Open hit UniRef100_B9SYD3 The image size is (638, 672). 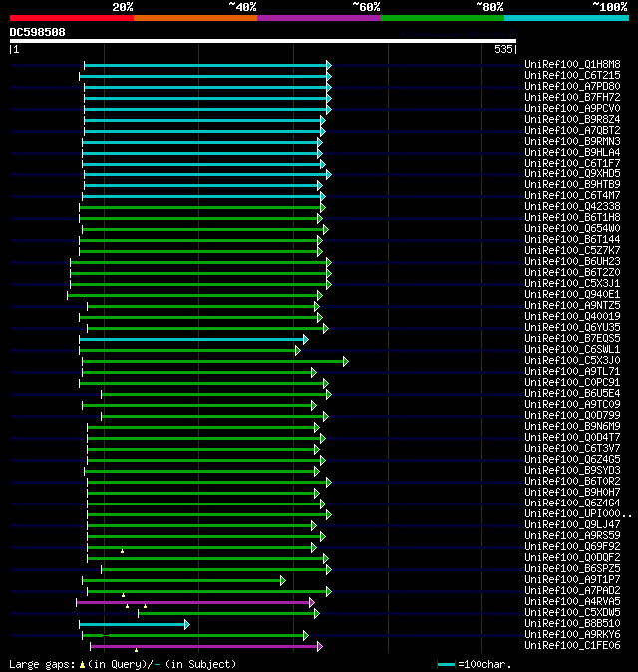point(572,471)
